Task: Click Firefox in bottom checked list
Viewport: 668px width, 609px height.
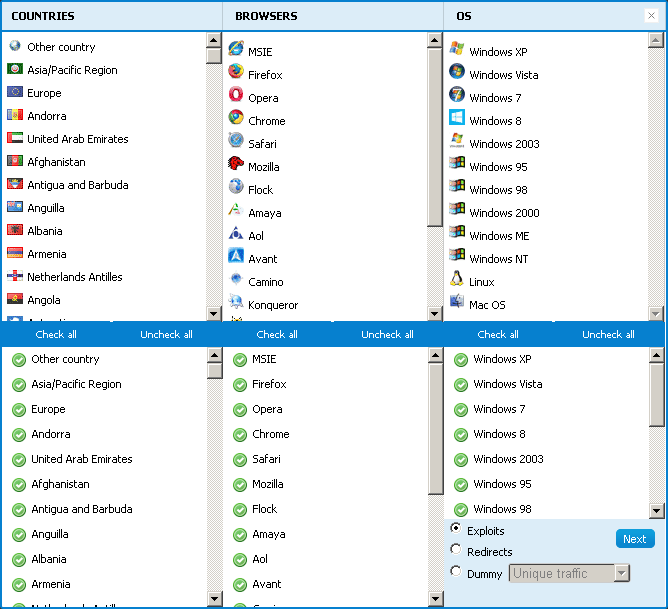Action: (x=269, y=384)
